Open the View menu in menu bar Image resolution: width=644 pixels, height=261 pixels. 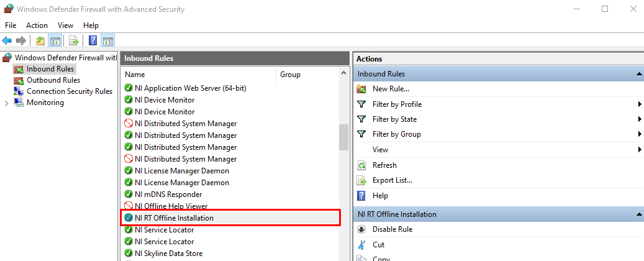pos(65,25)
